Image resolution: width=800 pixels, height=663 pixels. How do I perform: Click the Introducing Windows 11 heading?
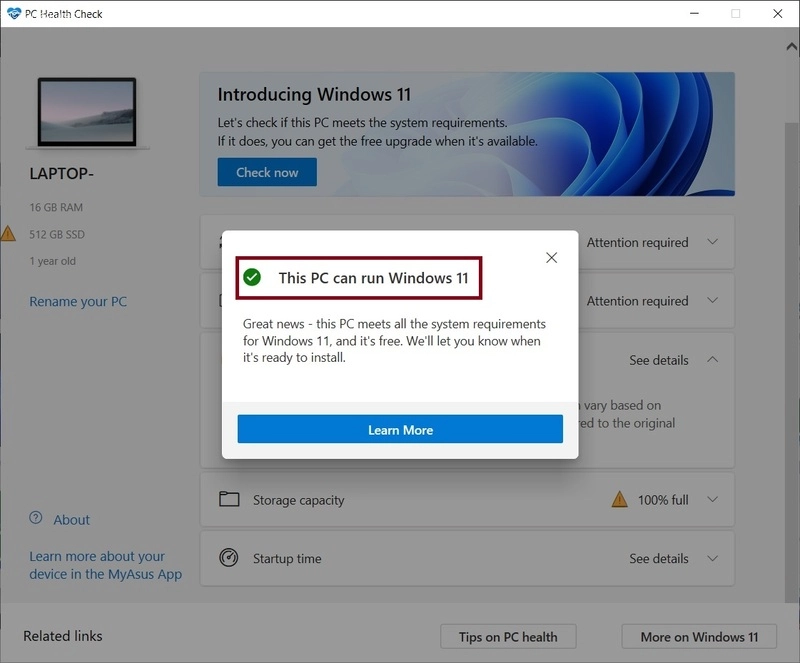pyautogui.click(x=314, y=94)
